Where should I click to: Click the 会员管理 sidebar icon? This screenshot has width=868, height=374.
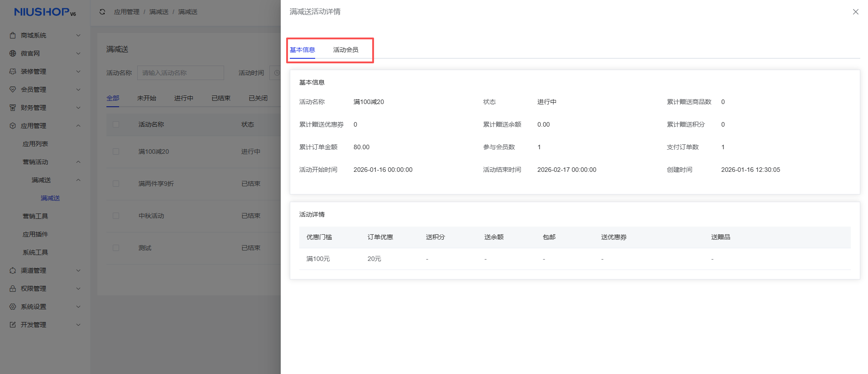pyautogui.click(x=13, y=90)
